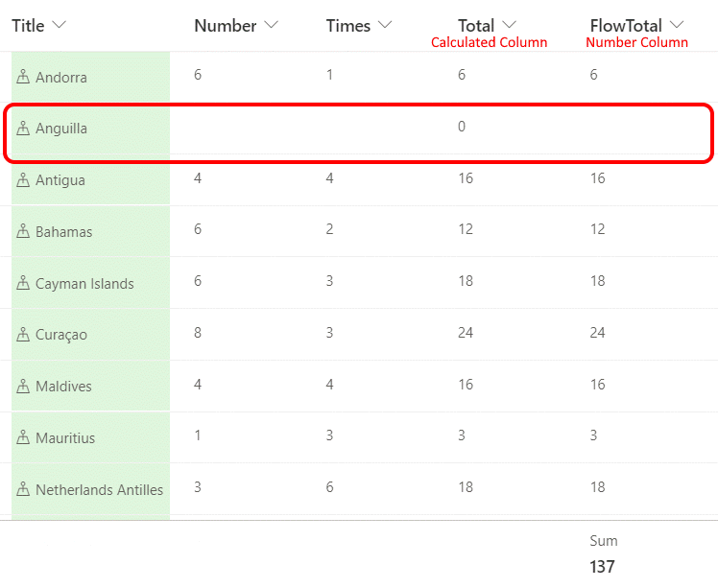The image size is (718, 588).
Task: Expand the Number column chevron menu
Action: click(x=272, y=26)
